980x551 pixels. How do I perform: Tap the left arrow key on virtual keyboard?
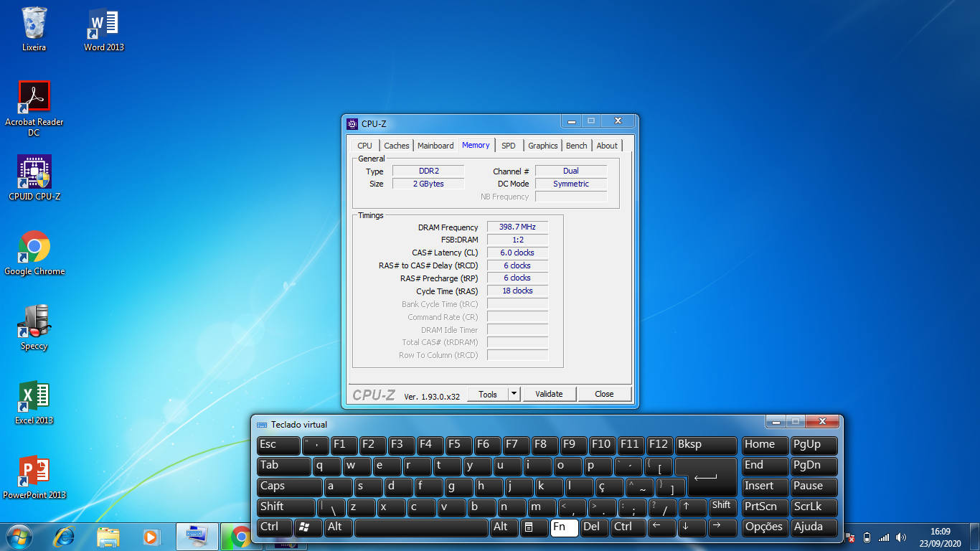(661, 527)
